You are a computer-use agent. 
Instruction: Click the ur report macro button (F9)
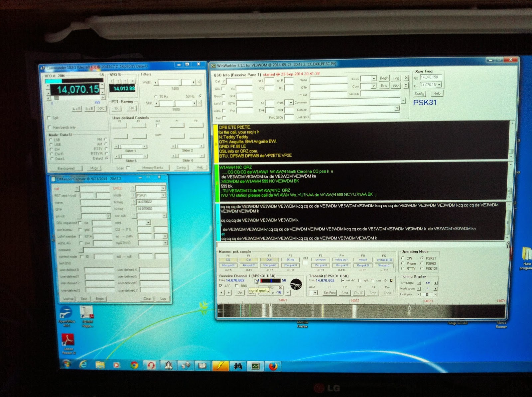pos(321,260)
